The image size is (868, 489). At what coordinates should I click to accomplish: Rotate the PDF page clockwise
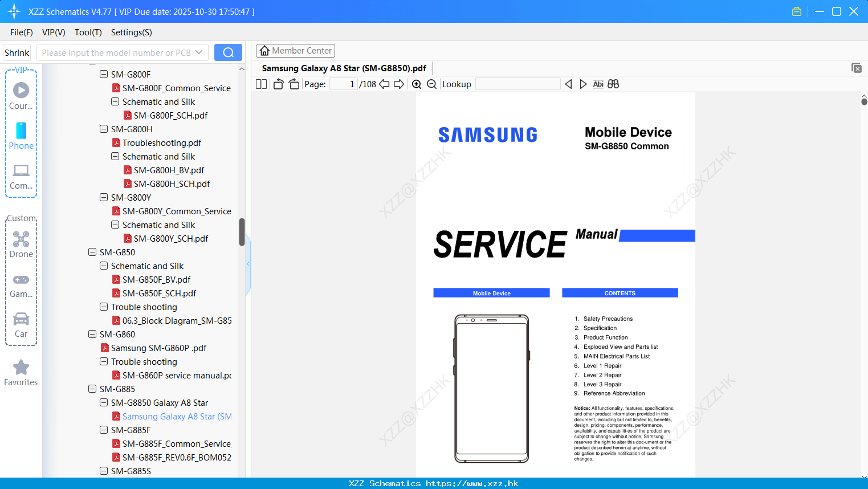pos(294,84)
